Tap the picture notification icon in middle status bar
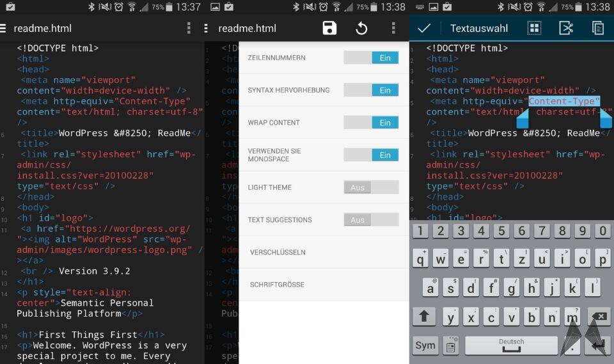The width and height of the screenshot is (614, 364). click(215, 6)
